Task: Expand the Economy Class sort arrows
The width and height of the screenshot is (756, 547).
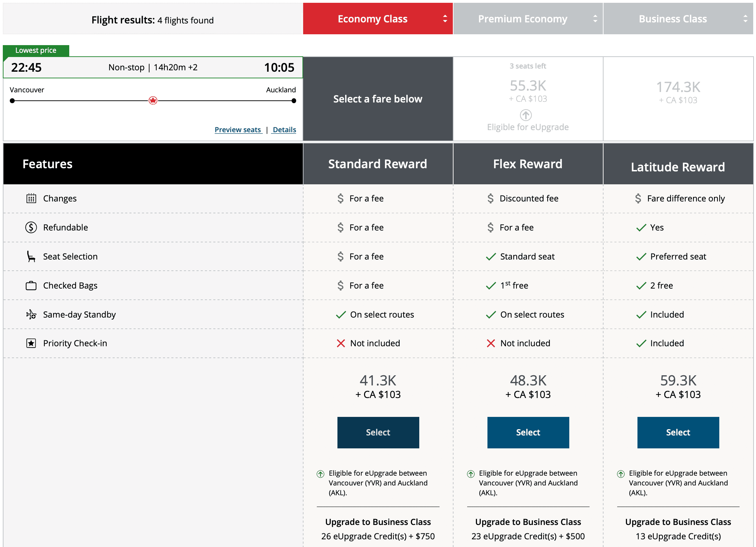Action: tap(445, 19)
